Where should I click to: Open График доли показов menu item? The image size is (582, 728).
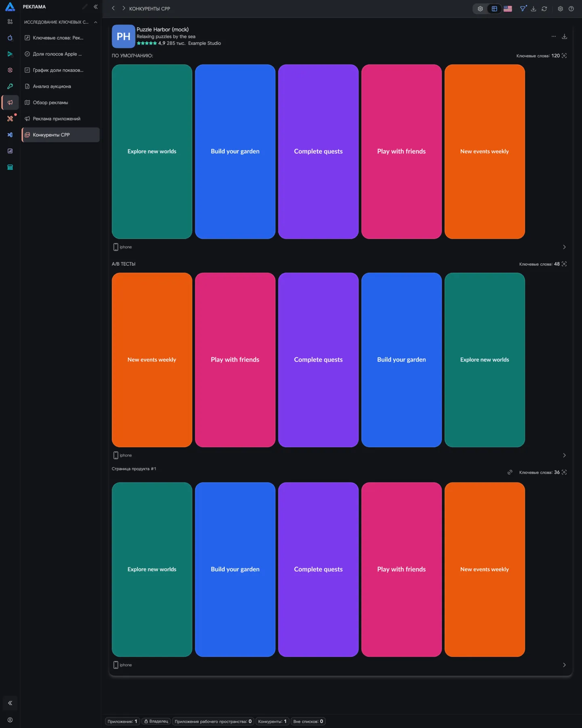[x=61, y=70]
